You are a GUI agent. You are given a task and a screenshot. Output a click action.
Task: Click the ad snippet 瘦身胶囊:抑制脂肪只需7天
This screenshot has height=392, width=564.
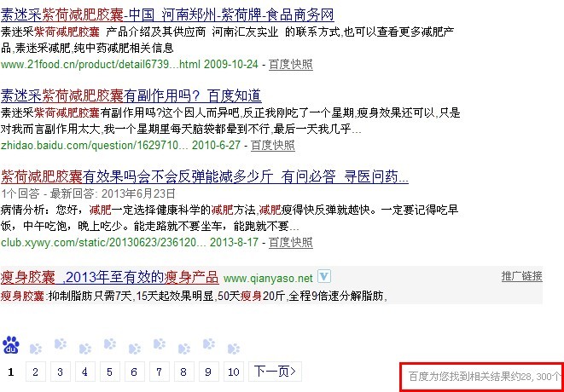195,296
